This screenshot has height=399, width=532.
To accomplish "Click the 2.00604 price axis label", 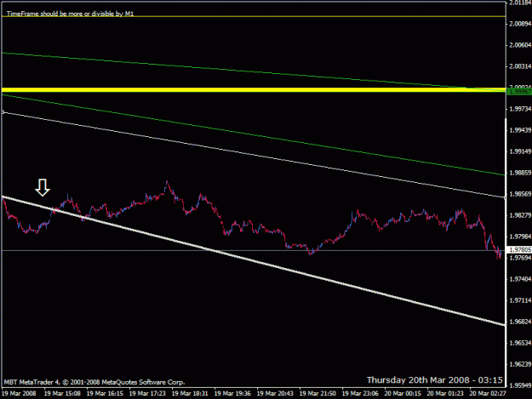I will [x=520, y=45].
